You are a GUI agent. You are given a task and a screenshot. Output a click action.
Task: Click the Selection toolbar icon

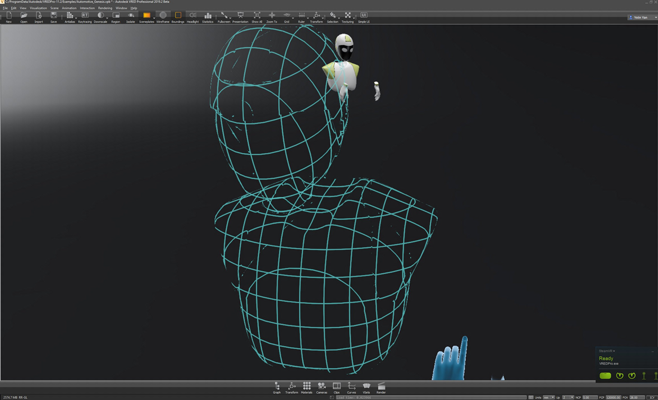pyautogui.click(x=332, y=16)
